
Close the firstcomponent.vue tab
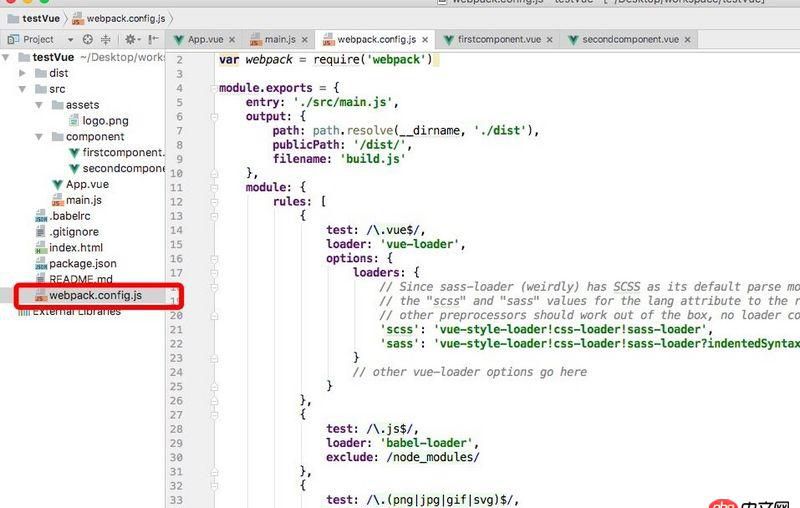pyautogui.click(x=549, y=40)
